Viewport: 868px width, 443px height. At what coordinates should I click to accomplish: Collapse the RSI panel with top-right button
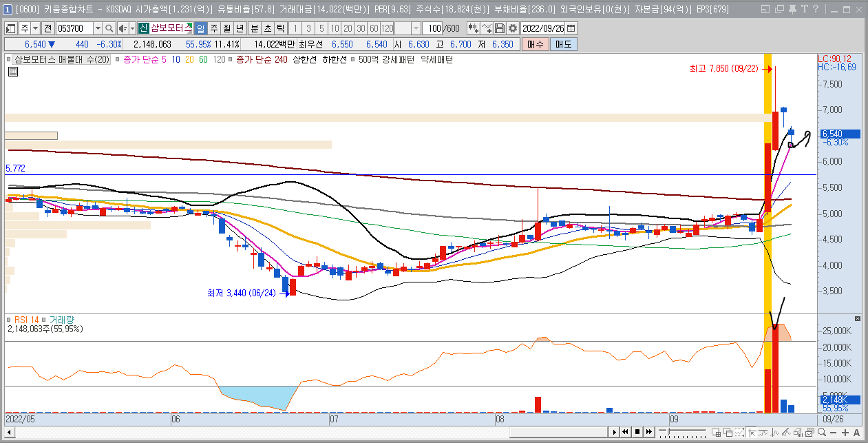point(858,319)
